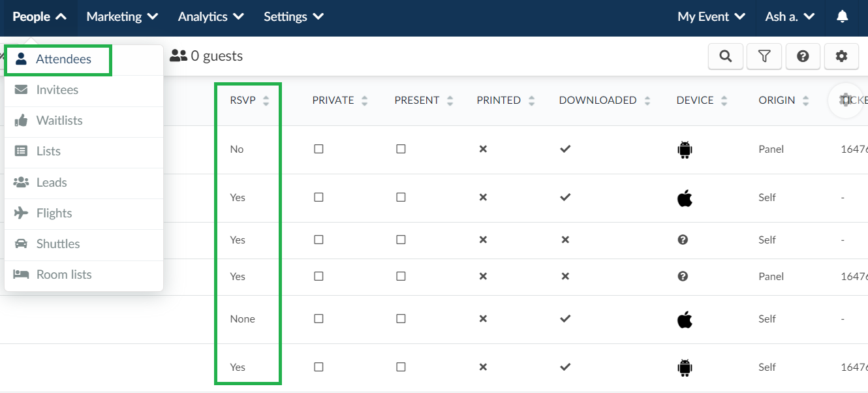Toggle Private checkbox in the None RSVP row
This screenshot has width=868, height=393.
tap(318, 319)
